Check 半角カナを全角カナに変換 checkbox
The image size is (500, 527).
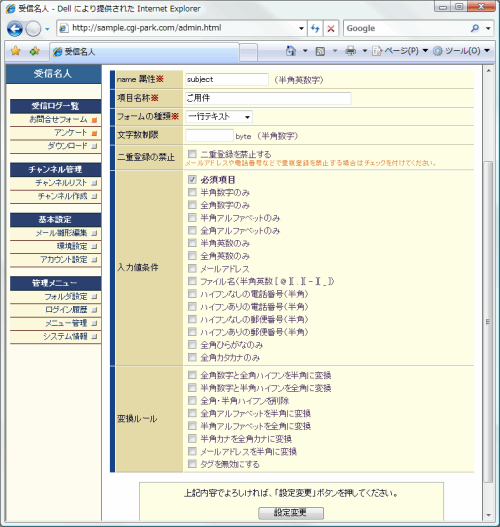pyautogui.click(x=192, y=439)
